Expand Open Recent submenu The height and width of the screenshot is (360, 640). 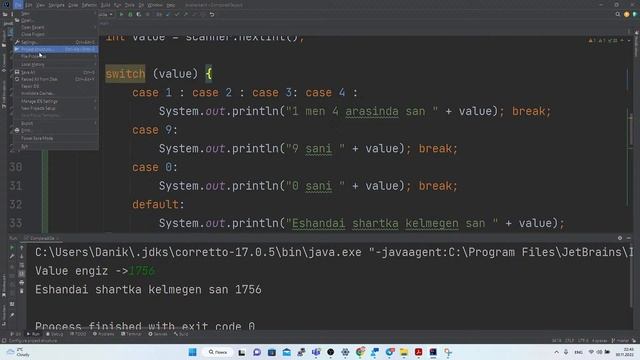[56, 27]
